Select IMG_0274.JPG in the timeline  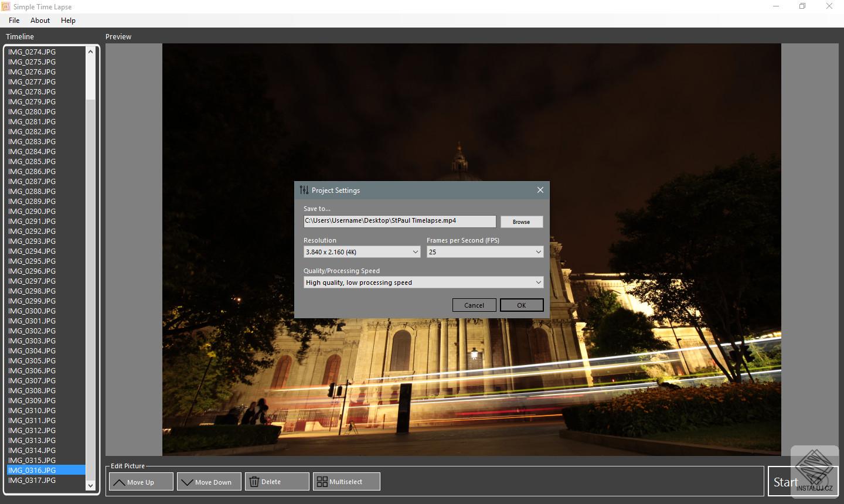tap(46, 52)
